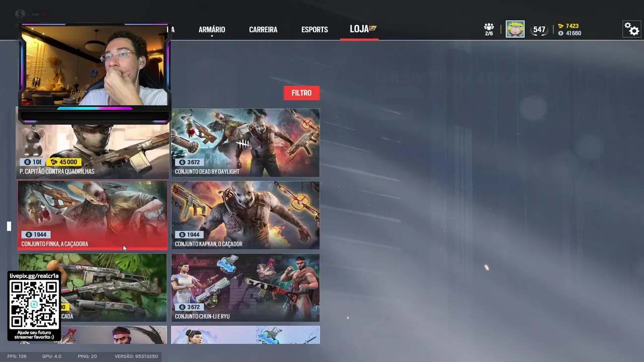The width and height of the screenshot is (644, 362).
Task: Open the Conjunto Chun-Li e Ryu bundle
Action: [x=246, y=288]
